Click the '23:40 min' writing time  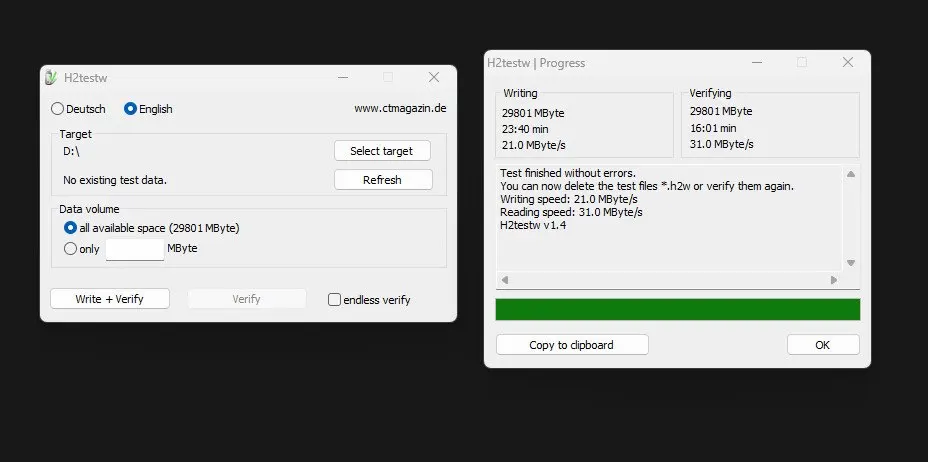point(525,129)
